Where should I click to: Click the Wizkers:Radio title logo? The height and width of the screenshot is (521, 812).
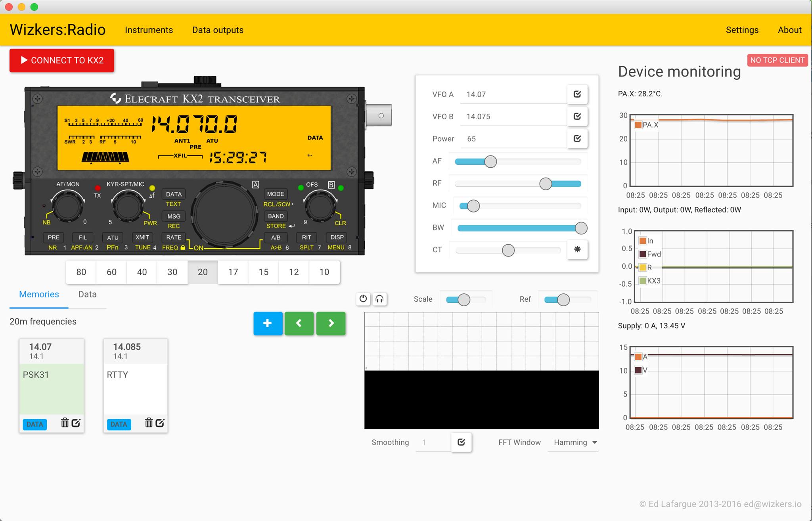pyautogui.click(x=57, y=30)
